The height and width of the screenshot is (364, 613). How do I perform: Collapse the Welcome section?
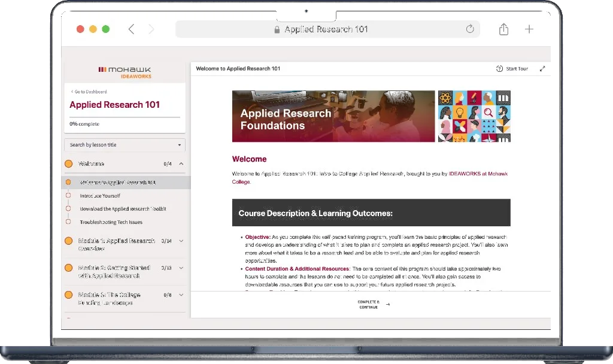(x=181, y=163)
